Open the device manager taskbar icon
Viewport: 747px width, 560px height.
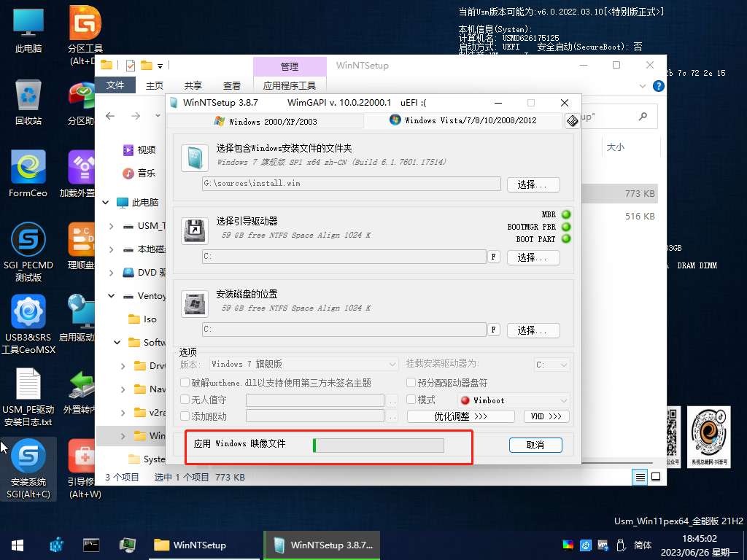127,545
